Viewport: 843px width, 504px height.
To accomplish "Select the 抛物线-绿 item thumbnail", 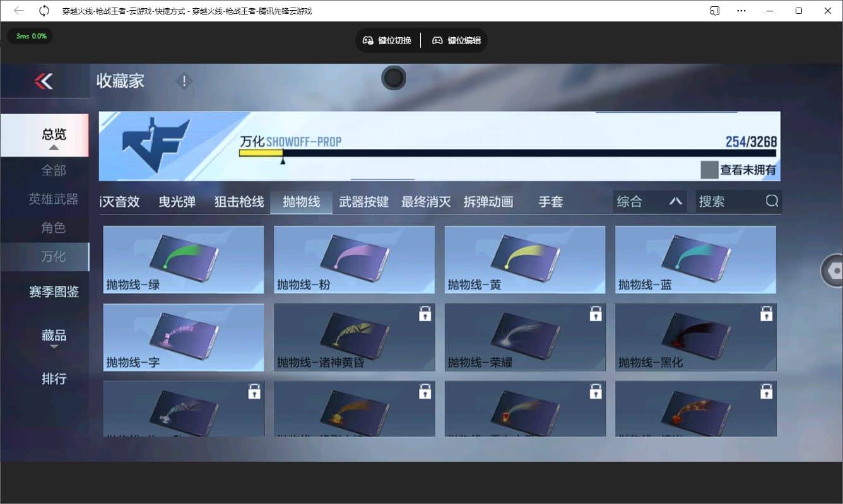I will pos(183,259).
